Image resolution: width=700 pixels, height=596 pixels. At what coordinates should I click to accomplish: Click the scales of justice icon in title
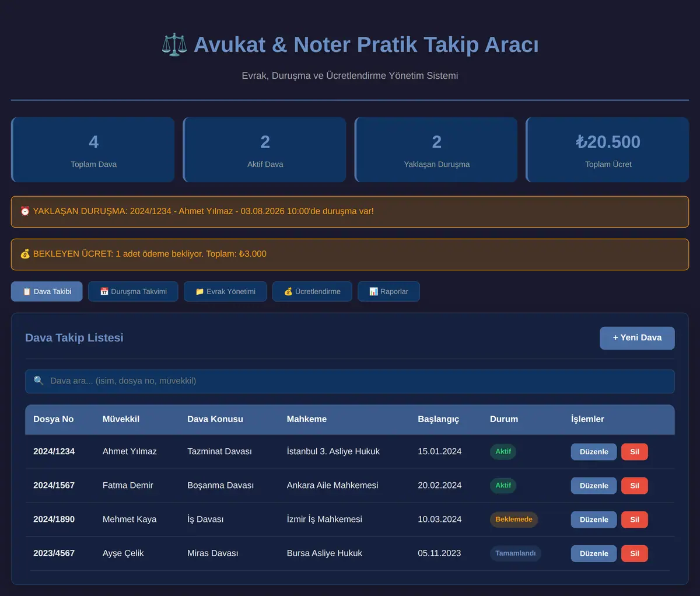(174, 45)
